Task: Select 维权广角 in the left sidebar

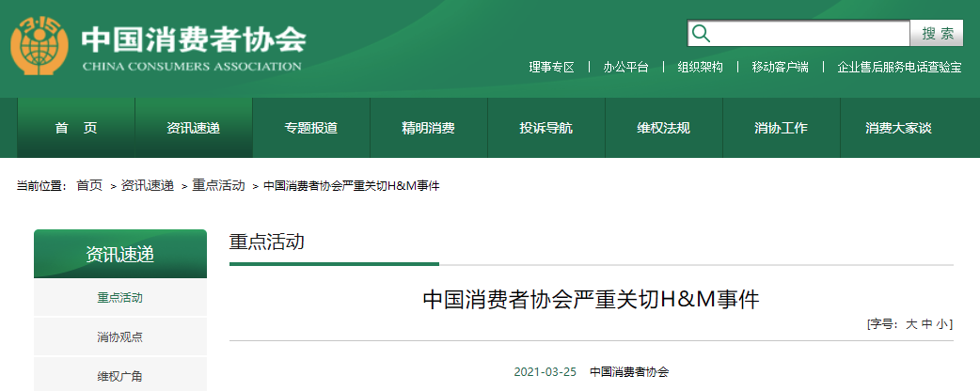Action: tap(120, 376)
